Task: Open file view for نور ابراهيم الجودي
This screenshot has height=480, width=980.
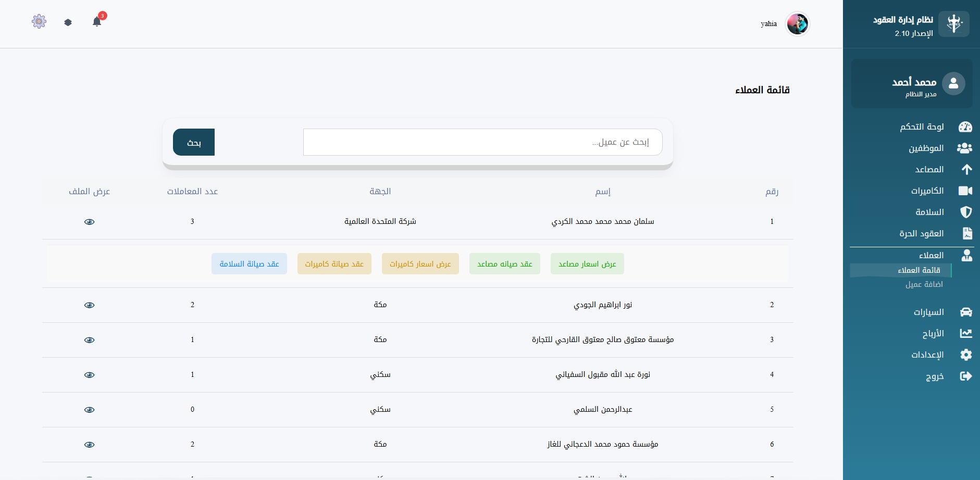Action: coord(90,305)
